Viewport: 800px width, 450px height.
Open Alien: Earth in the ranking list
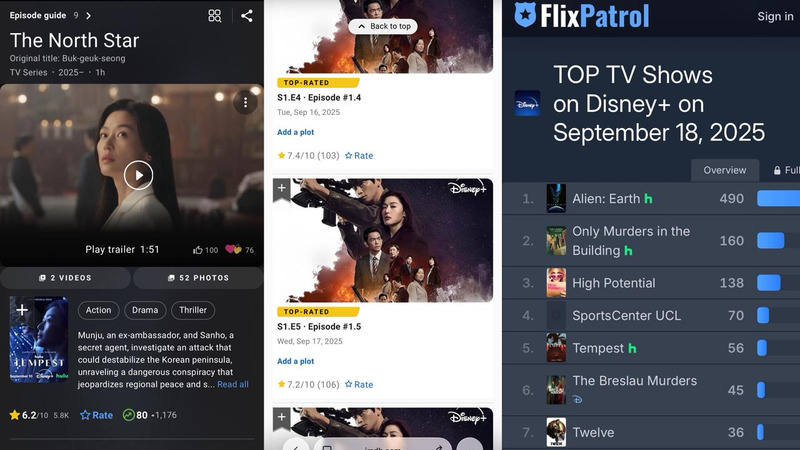605,199
